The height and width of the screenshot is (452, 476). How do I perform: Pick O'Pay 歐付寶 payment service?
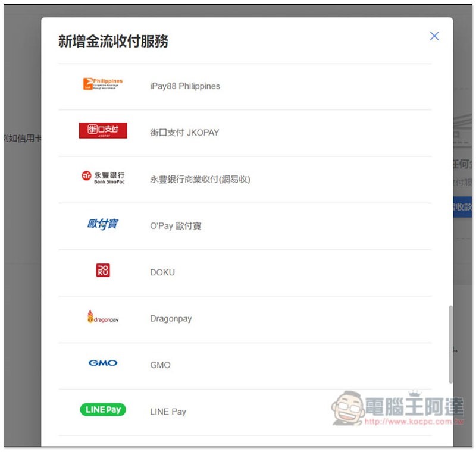pos(176,225)
